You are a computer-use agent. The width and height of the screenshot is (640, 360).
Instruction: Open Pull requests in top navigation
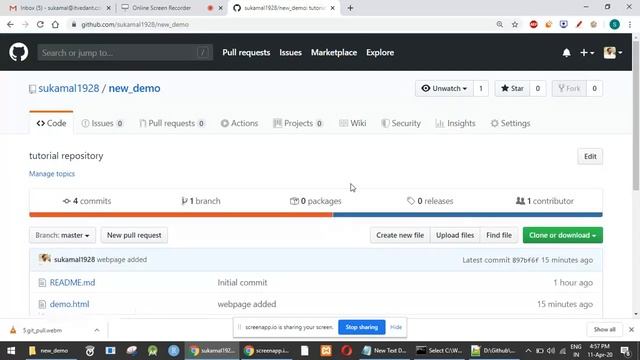click(246, 53)
